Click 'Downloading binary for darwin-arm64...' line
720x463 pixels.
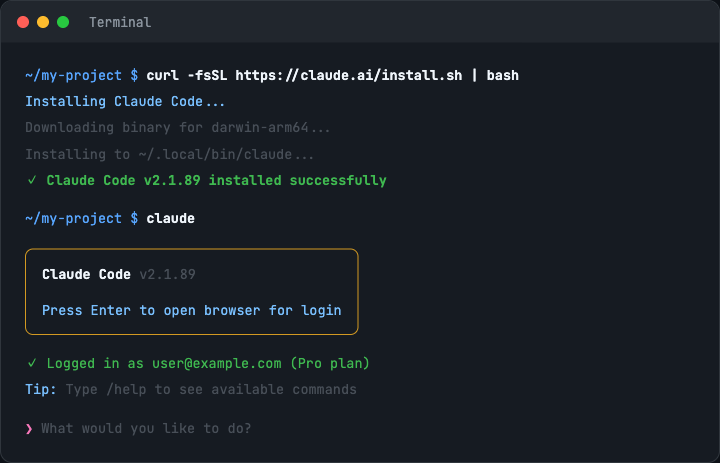[178, 127]
